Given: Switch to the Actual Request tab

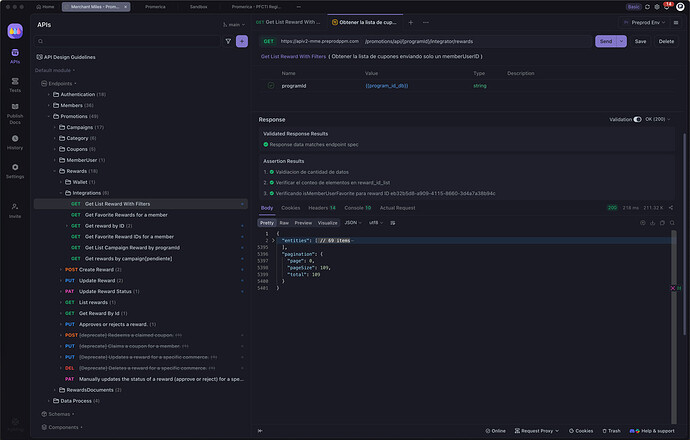Looking at the screenshot, I should (x=397, y=208).
